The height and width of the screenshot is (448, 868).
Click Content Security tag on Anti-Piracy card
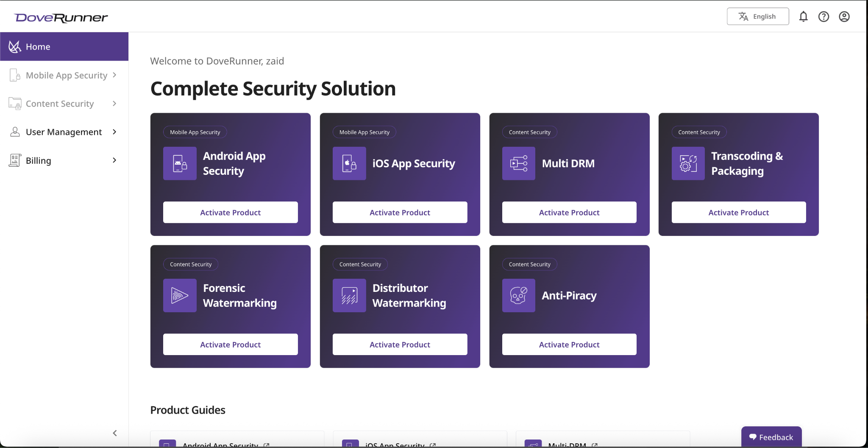click(530, 264)
